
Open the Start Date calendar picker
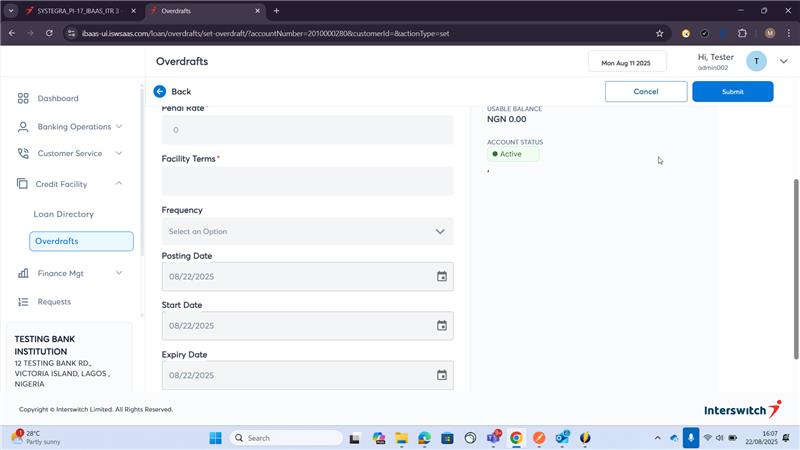(x=441, y=325)
